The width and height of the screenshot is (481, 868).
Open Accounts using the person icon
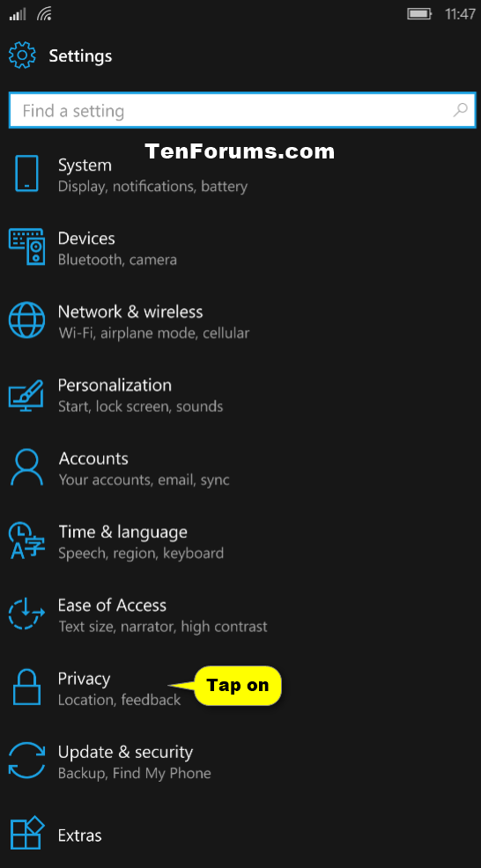point(26,467)
